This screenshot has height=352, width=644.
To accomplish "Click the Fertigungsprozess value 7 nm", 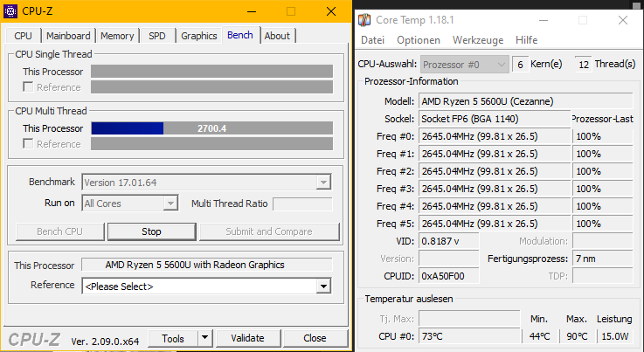I will point(603,259).
